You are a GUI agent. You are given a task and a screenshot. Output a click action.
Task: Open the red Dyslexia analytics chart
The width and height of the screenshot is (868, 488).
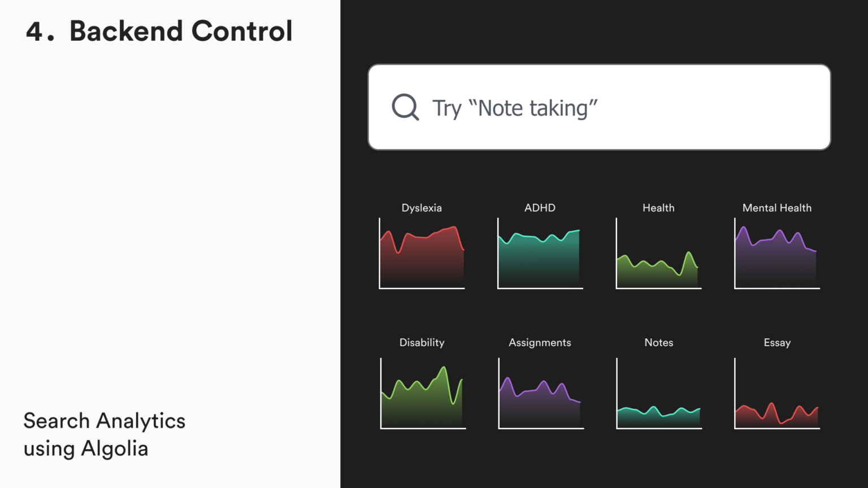click(422, 257)
